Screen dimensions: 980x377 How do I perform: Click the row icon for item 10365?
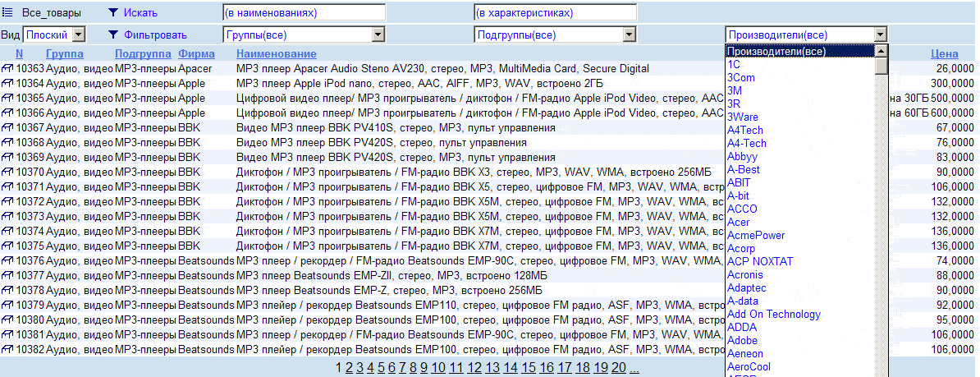[8, 99]
